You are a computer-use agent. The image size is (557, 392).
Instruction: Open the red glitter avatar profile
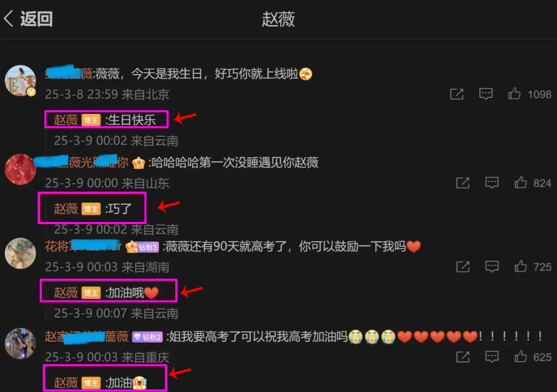pos(20,169)
